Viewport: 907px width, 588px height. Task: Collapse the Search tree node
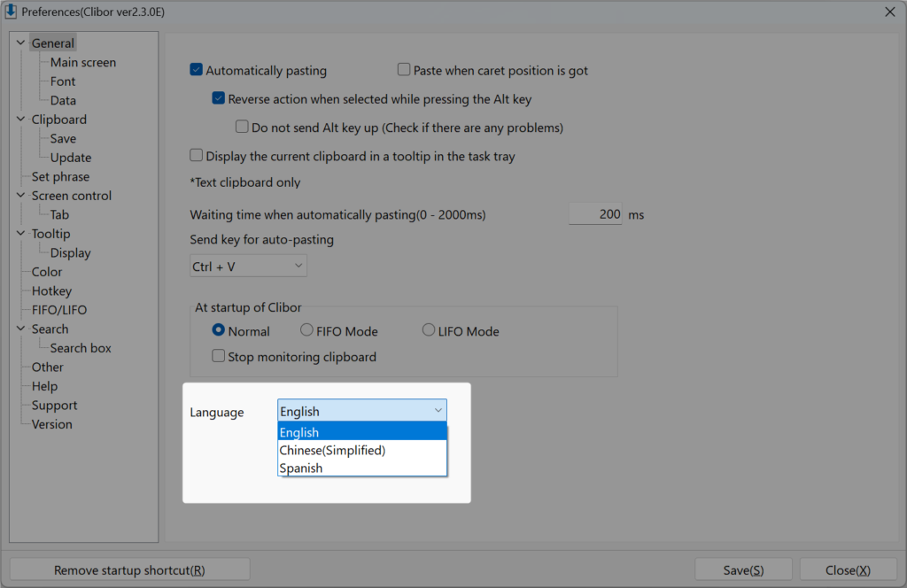coord(21,329)
